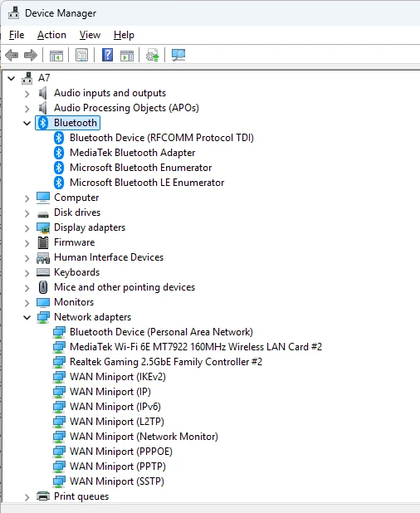Expand the Keyboards category

tap(27, 273)
